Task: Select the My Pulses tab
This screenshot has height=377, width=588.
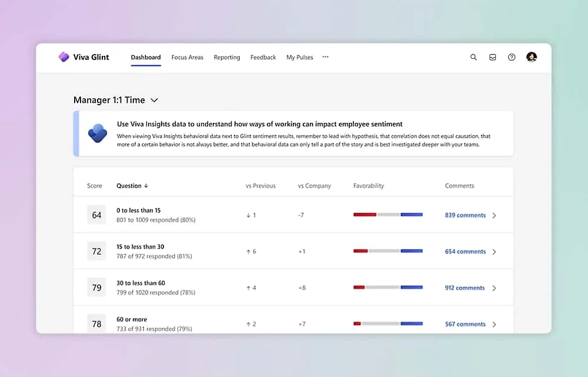Action: [x=300, y=58]
